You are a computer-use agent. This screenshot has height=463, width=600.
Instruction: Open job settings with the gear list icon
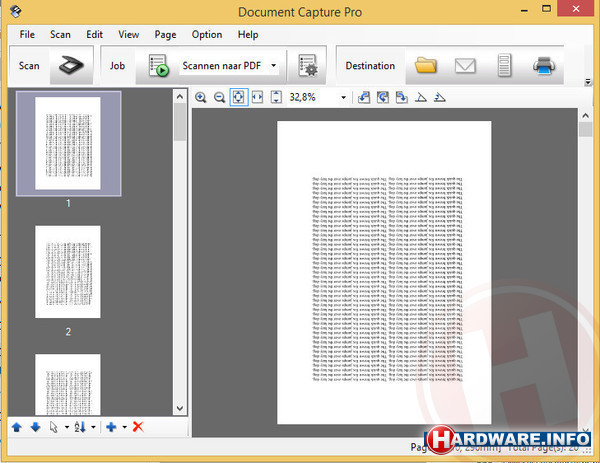[x=307, y=65]
